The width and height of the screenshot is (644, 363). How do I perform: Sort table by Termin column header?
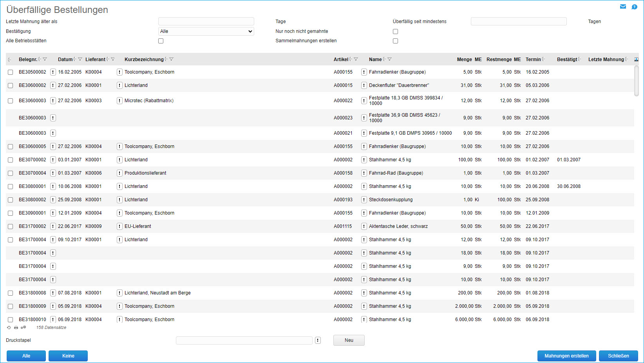click(x=533, y=60)
